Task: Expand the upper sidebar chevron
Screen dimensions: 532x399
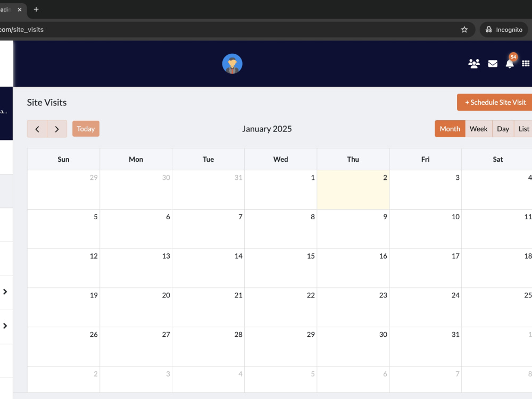Action: [5, 292]
